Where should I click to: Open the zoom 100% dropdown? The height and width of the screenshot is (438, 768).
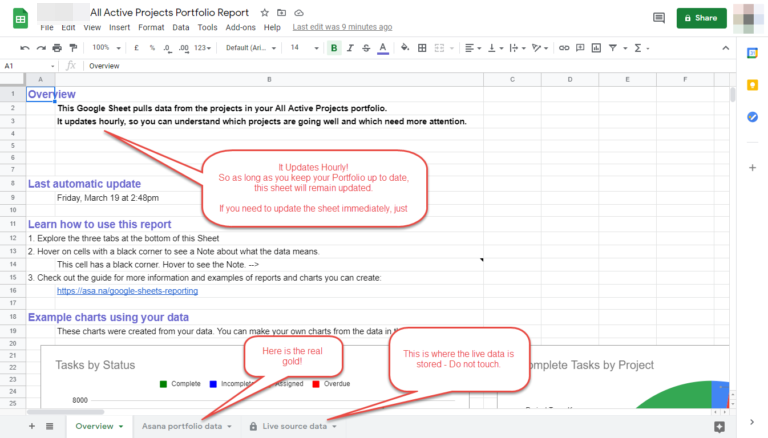point(106,48)
